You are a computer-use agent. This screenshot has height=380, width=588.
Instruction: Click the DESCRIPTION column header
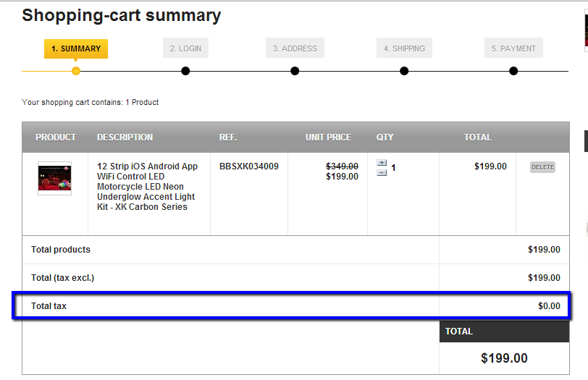click(125, 138)
